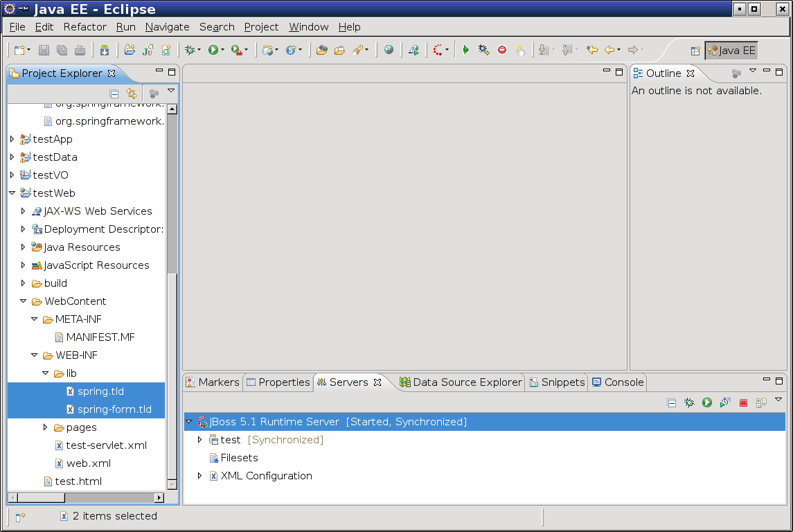
Task: Click the Open Type folder icon in toolbar
Action: [321, 50]
